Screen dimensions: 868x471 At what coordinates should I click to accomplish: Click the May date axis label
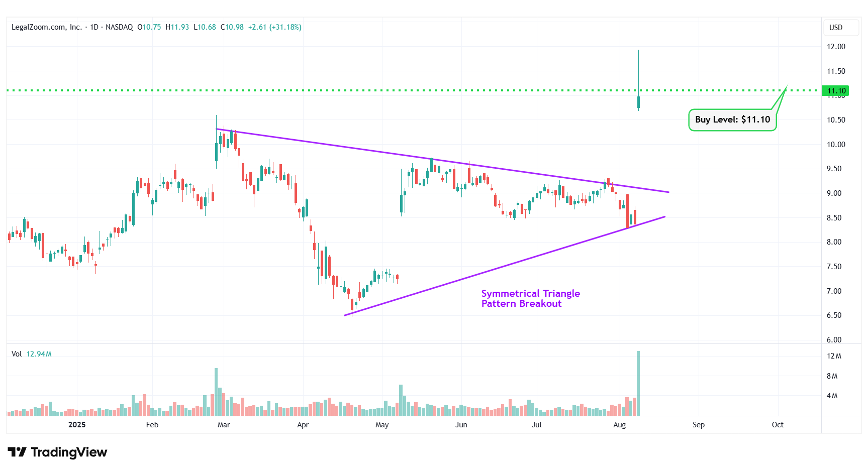382,425
